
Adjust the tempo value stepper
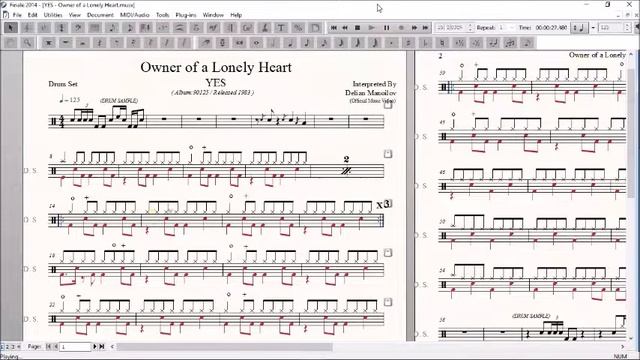[627, 28]
